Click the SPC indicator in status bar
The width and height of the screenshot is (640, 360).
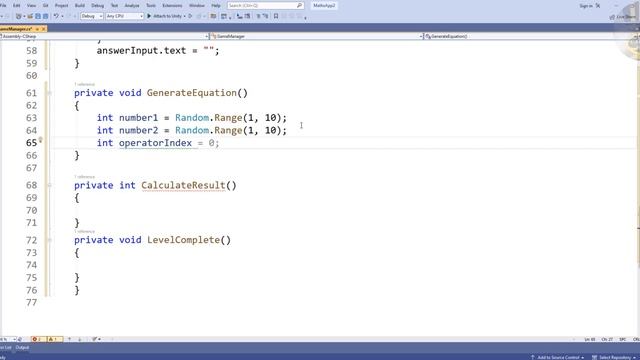pyautogui.click(x=622, y=339)
